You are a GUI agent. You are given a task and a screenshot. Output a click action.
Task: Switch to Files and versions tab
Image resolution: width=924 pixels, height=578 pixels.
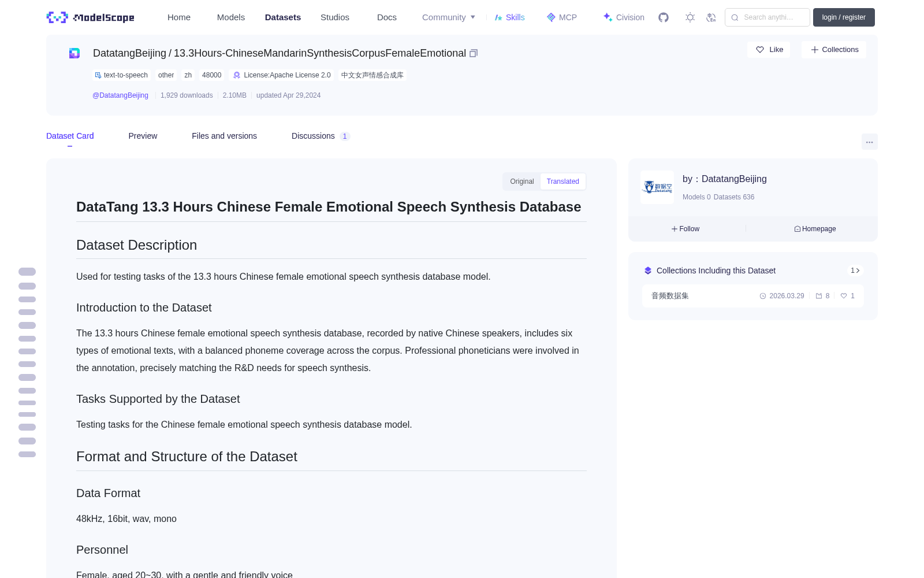pyautogui.click(x=224, y=136)
